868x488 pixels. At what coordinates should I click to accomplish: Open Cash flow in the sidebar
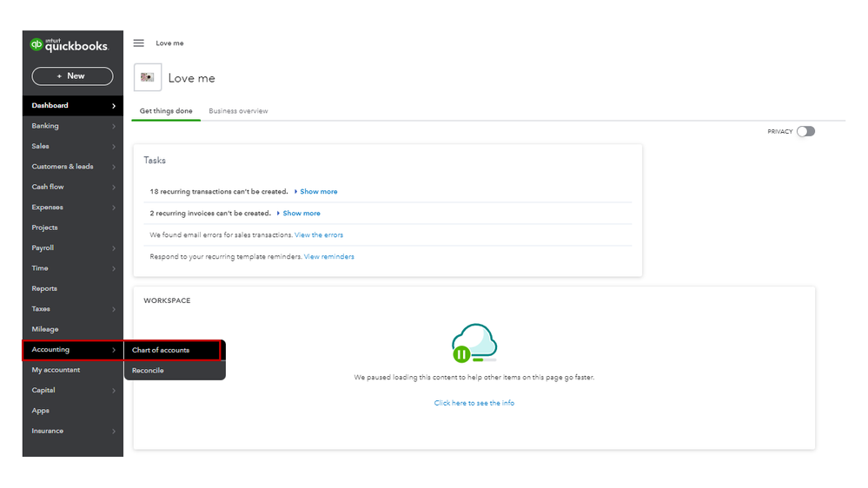[x=72, y=187]
